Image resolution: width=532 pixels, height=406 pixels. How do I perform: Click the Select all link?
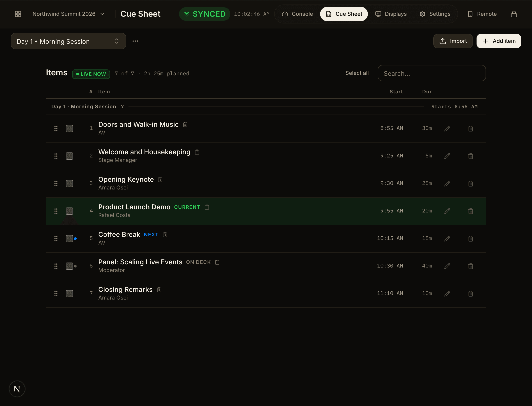[357, 73]
